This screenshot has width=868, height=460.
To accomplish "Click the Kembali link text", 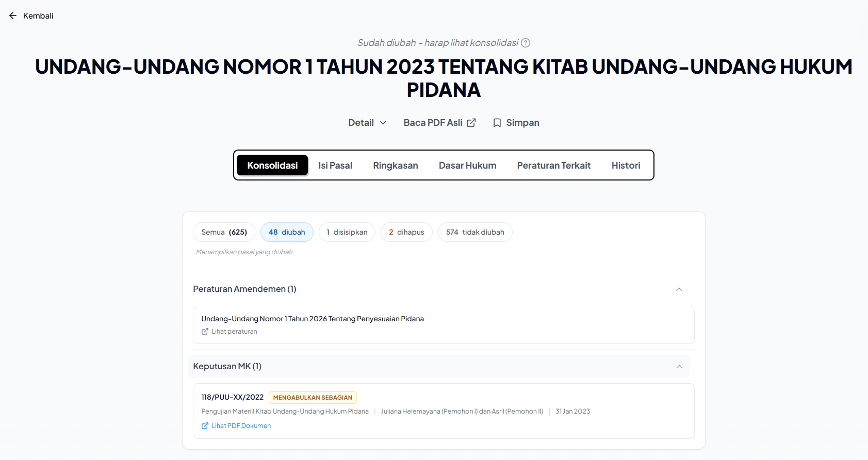I will (x=38, y=16).
